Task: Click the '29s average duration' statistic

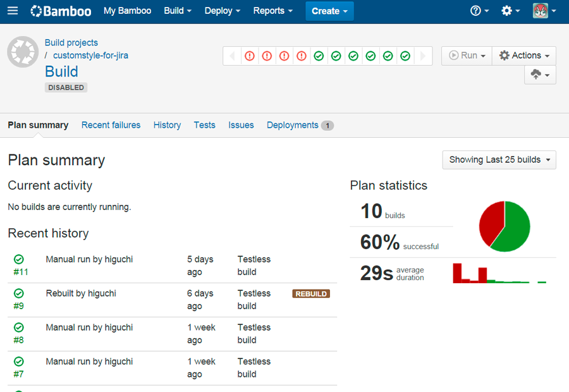Action: click(x=392, y=273)
